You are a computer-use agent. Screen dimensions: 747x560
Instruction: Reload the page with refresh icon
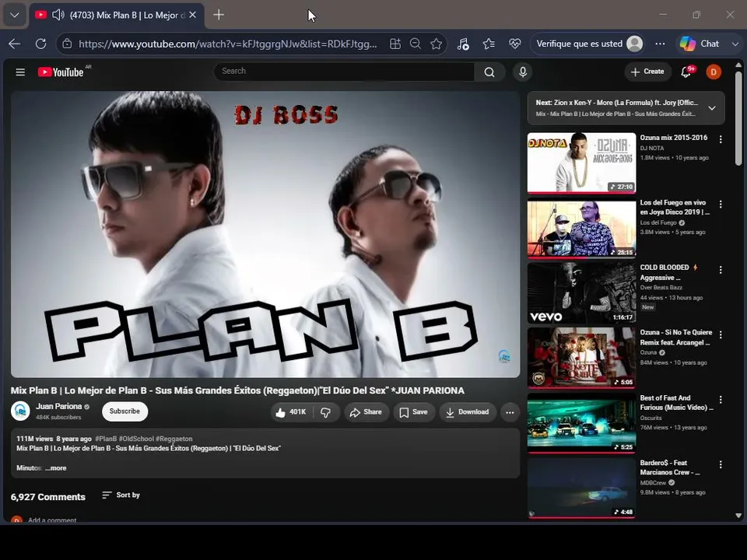click(x=41, y=44)
